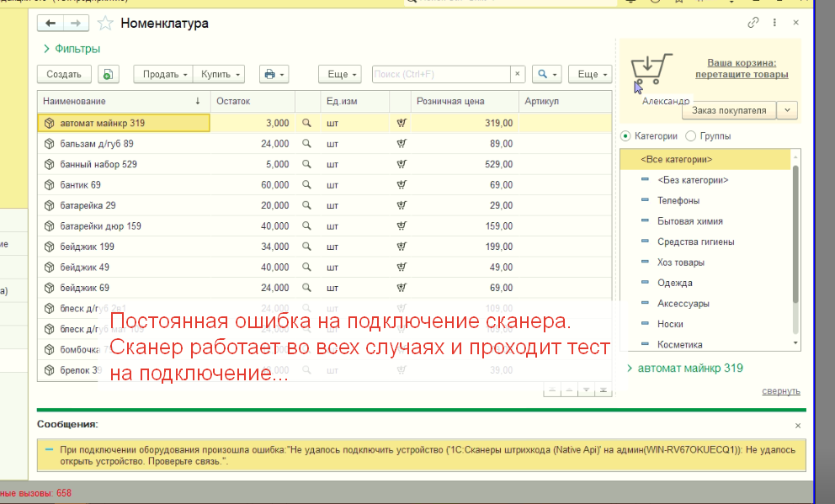Image resolution: width=835 pixels, height=504 pixels.
Task: Clear the search field with the x icon
Action: coord(517,74)
